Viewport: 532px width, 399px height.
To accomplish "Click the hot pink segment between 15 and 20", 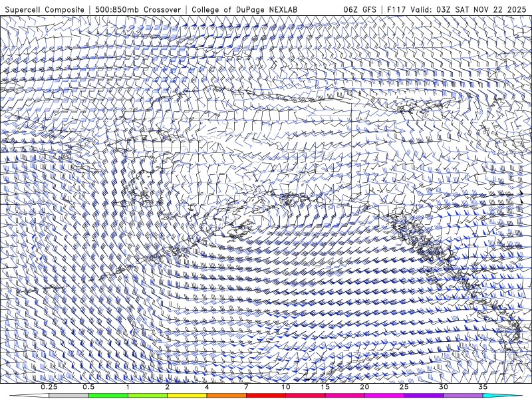I will coord(344,396).
